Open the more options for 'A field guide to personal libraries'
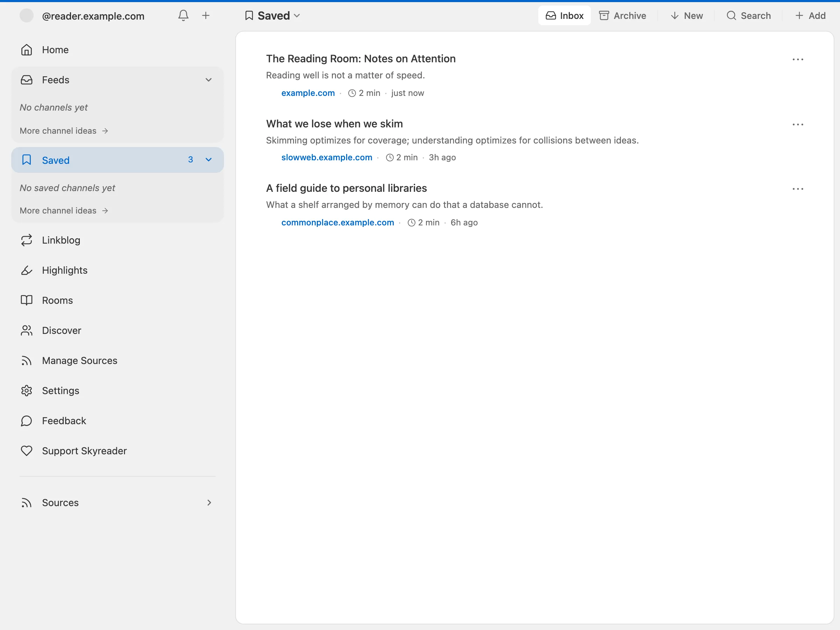This screenshot has height=630, width=840. (x=797, y=189)
